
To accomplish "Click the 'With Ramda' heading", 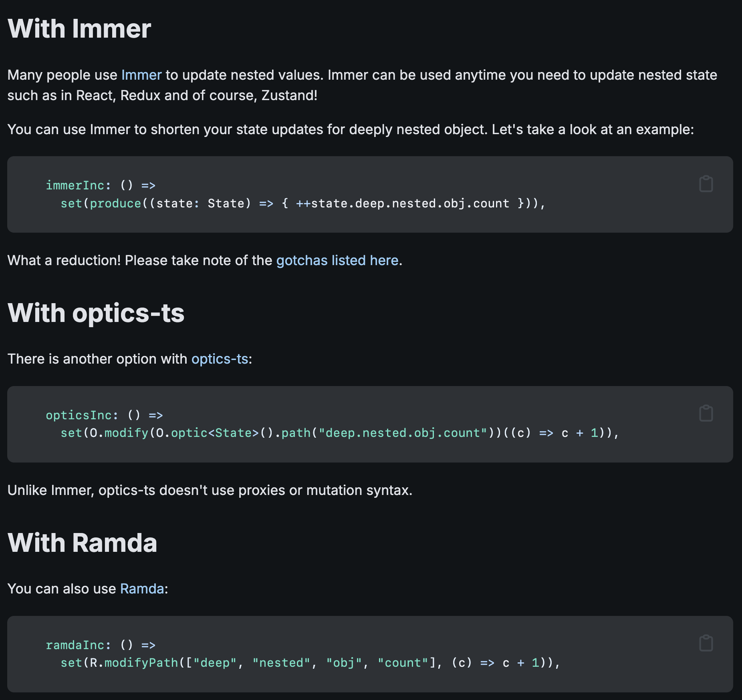I will coord(83,543).
